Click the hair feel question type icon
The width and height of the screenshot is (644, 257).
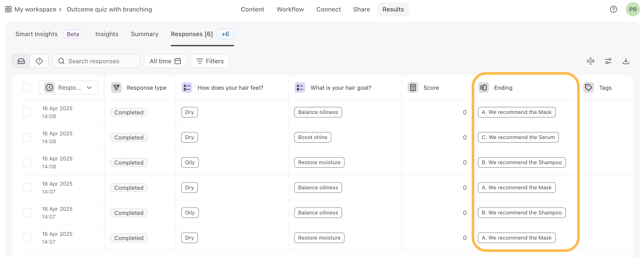click(187, 88)
